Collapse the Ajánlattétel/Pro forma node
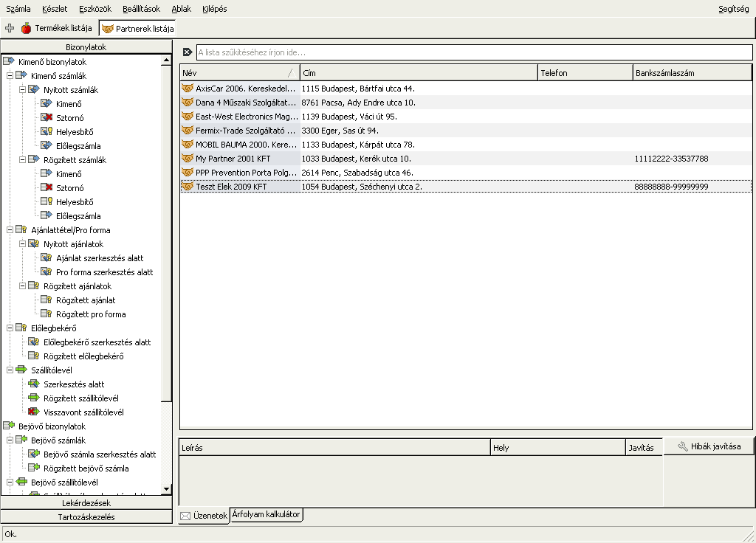This screenshot has height=543, width=756. pyautogui.click(x=10, y=230)
